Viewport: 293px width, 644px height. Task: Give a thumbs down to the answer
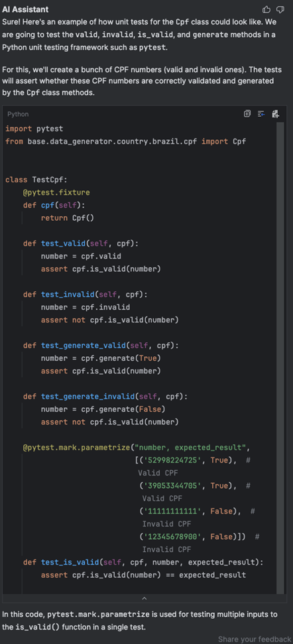click(x=280, y=9)
